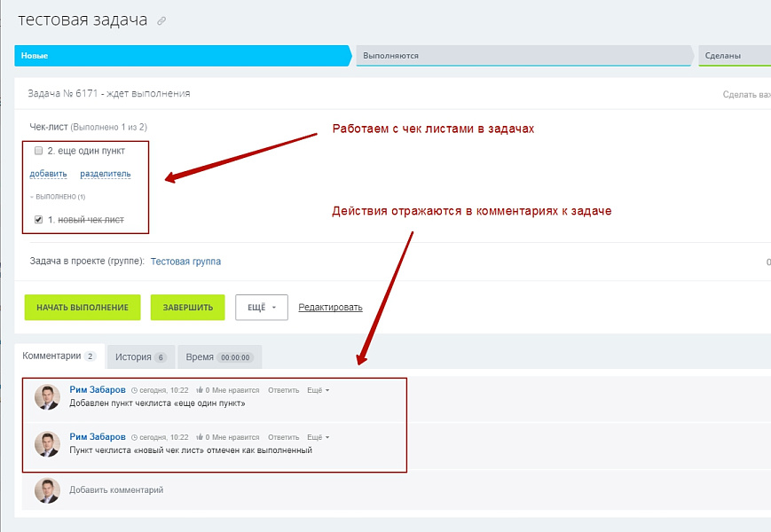Image resolution: width=771 pixels, height=532 pixels.
Task: Click the 'Редактировать' link
Action: (330, 308)
